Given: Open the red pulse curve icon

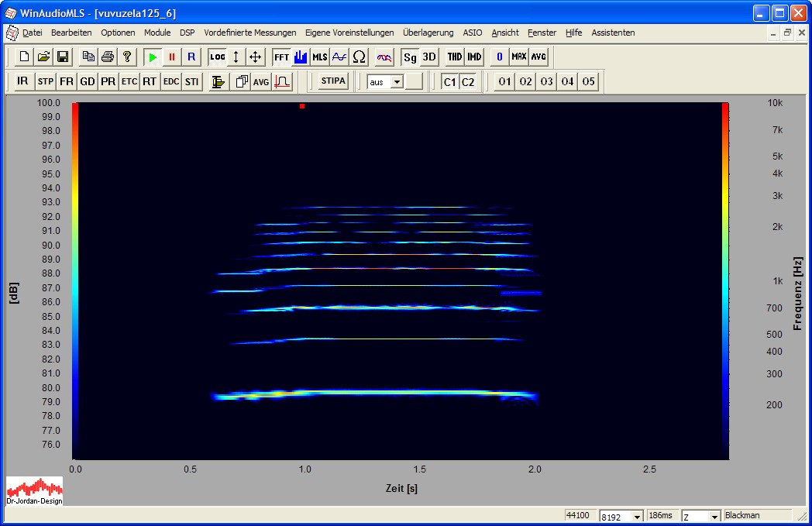Looking at the screenshot, I should click(x=282, y=81).
